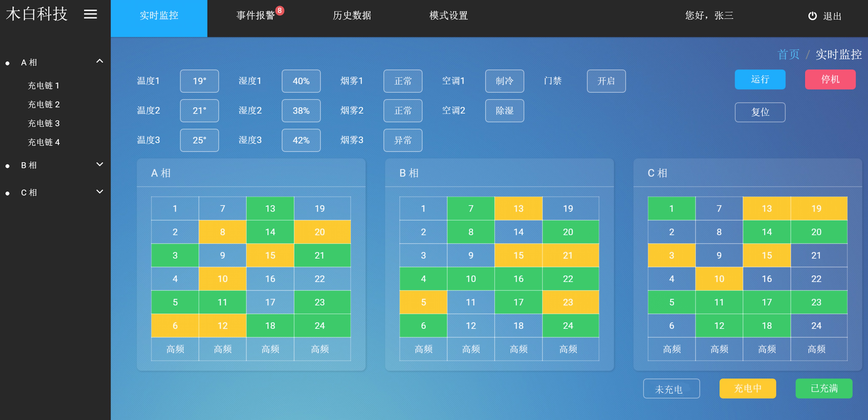Click the green 已充满 legend swatch

pyautogui.click(x=824, y=389)
